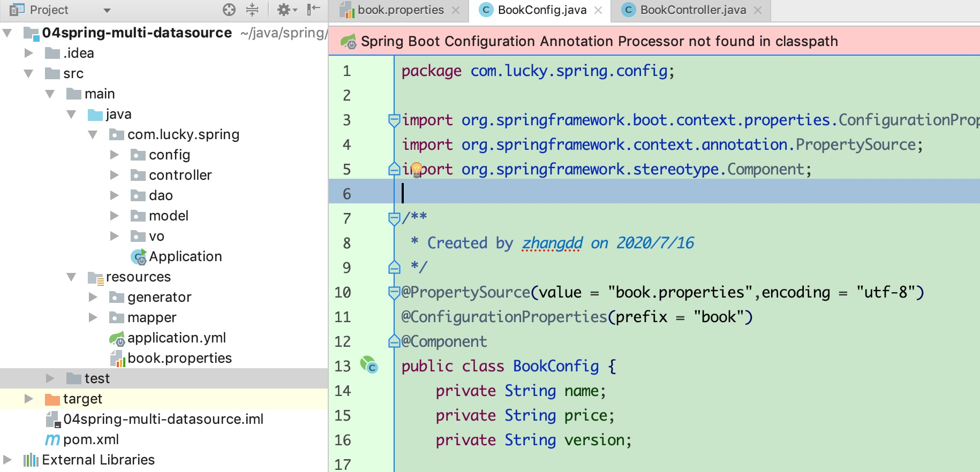This screenshot has height=472, width=980.
Task: Expand the target folder arrow
Action: 29,399
